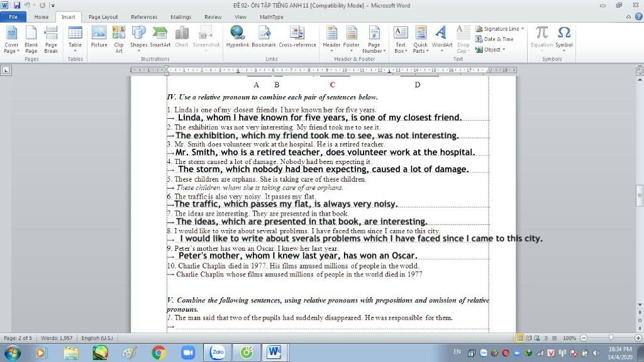Switch to the Home tab

pyautogui.click(x=41, y=17)
